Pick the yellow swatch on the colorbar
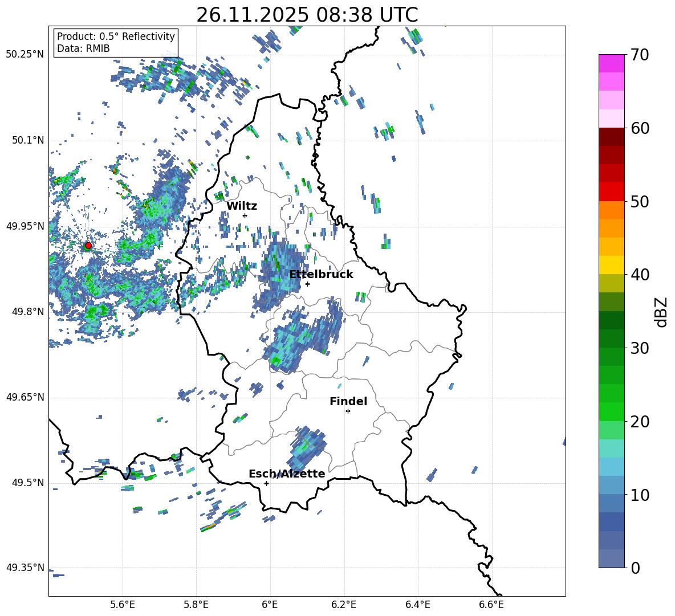Image resolution: width=675 pixels, height=616 pixels. pos(612,265)
